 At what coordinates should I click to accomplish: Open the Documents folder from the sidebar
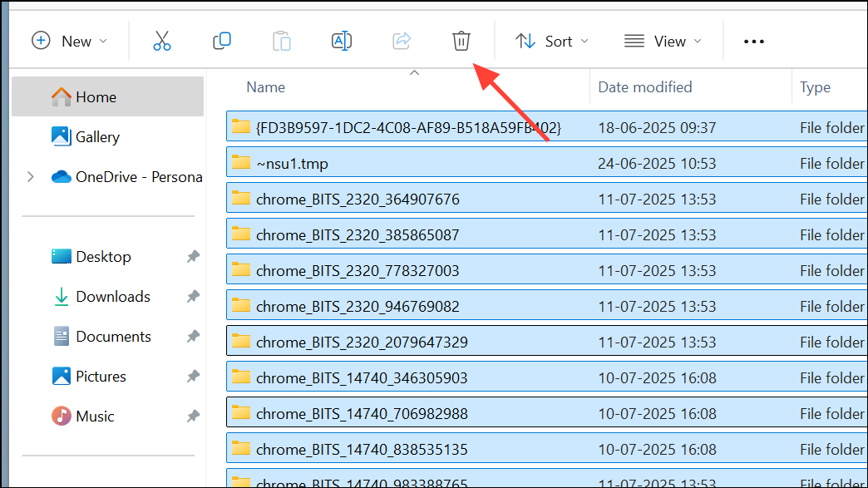pyautogui.click(x=112, y=336)
